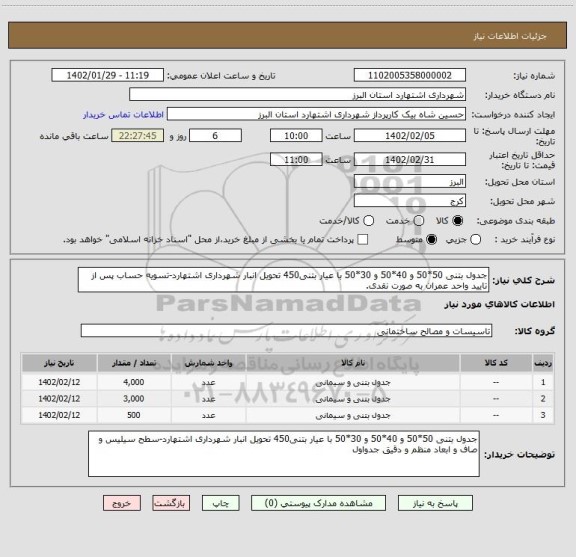Click the خروج exit button
This screenshot has width=576, height=557.
click(122, 503)
